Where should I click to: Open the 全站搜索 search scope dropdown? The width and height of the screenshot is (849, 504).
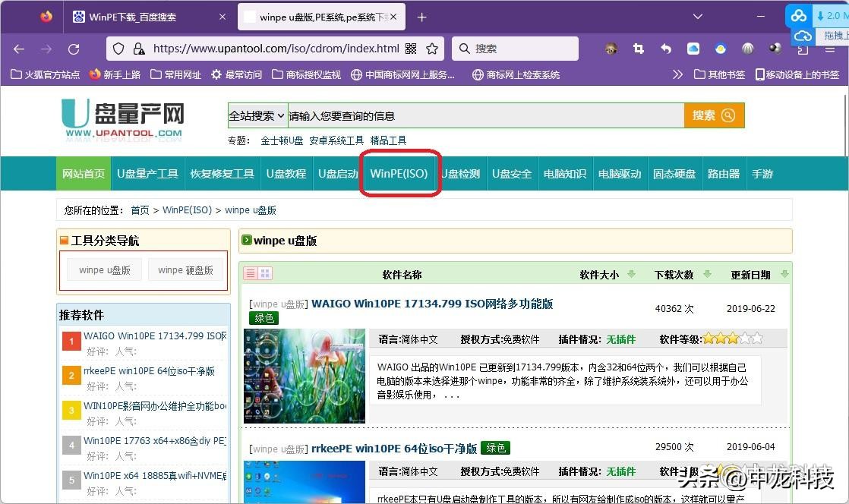257,116
